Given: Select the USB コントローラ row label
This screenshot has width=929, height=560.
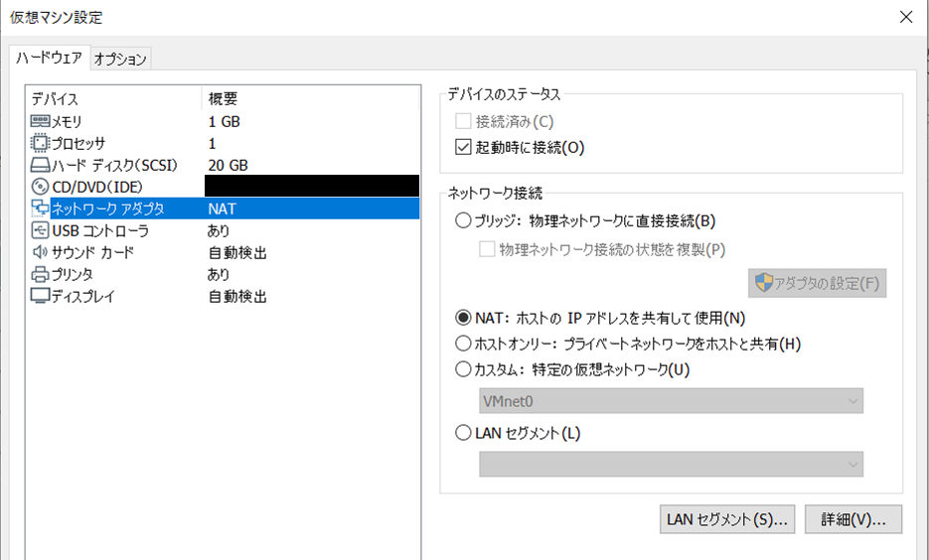Looking at the screenshot, I should (x=100, y=230).
